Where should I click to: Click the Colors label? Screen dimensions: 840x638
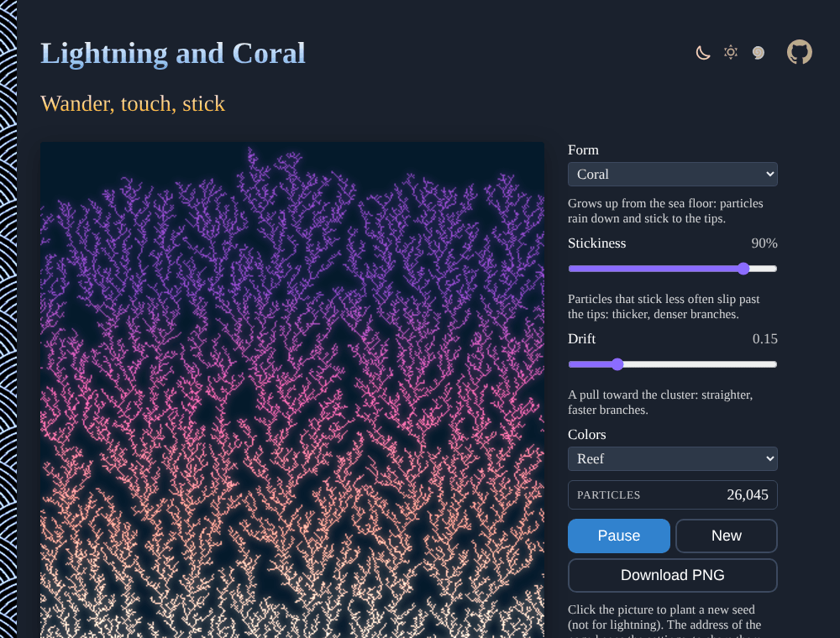[x=586, y=435]
